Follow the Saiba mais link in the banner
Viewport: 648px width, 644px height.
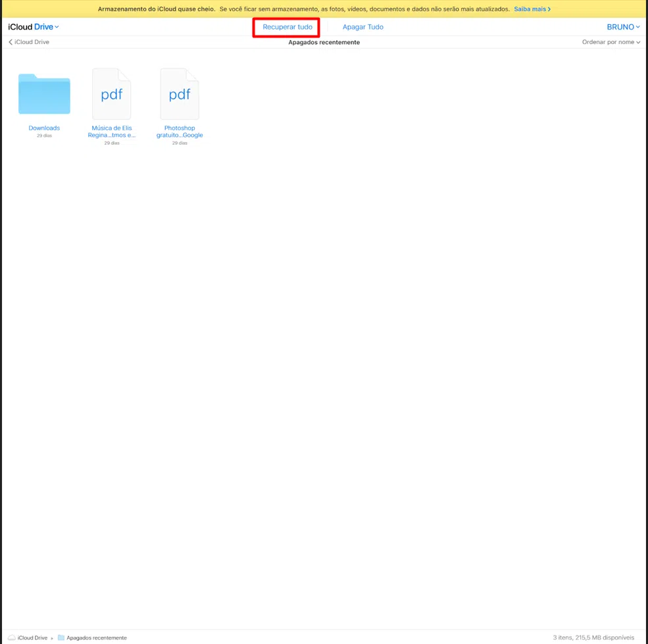(530, 9)
